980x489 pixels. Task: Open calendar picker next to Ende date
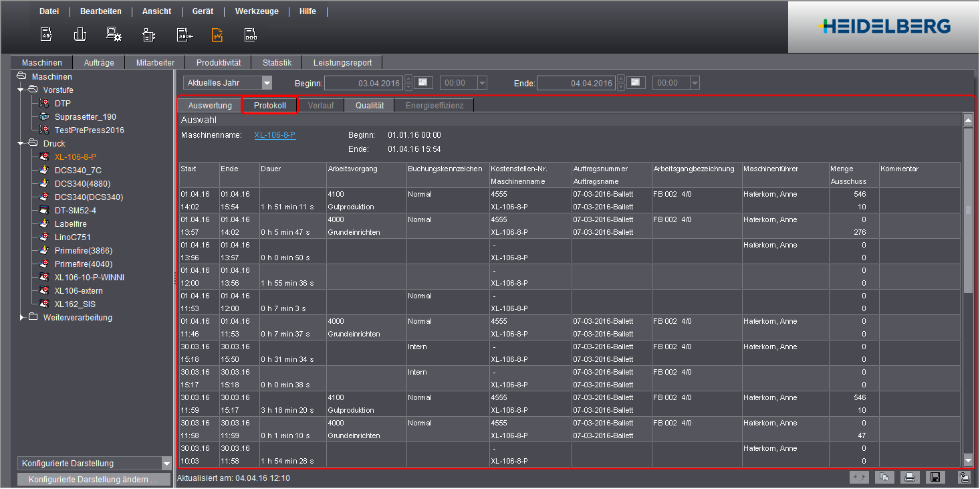[636, 82]
